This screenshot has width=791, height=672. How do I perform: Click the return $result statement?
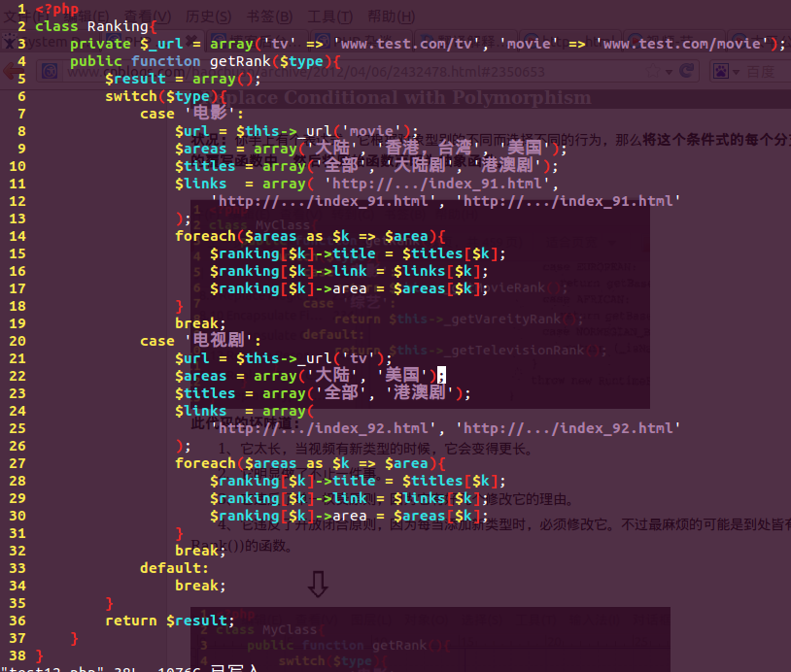coord(170,621)
